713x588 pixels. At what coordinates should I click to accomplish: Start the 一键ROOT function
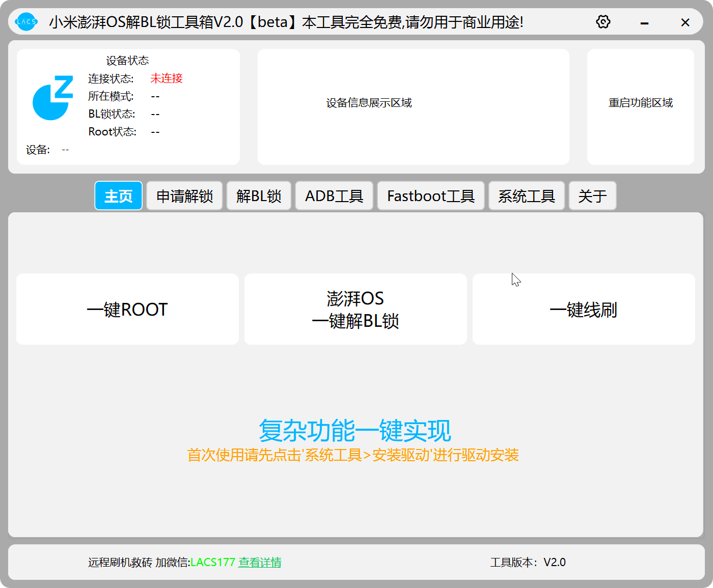tap(127, 309)
